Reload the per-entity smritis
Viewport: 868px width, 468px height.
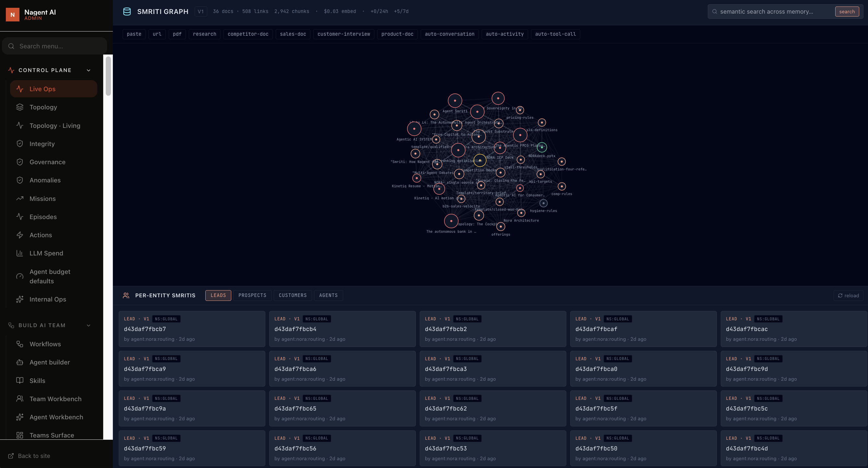(849, 296)
